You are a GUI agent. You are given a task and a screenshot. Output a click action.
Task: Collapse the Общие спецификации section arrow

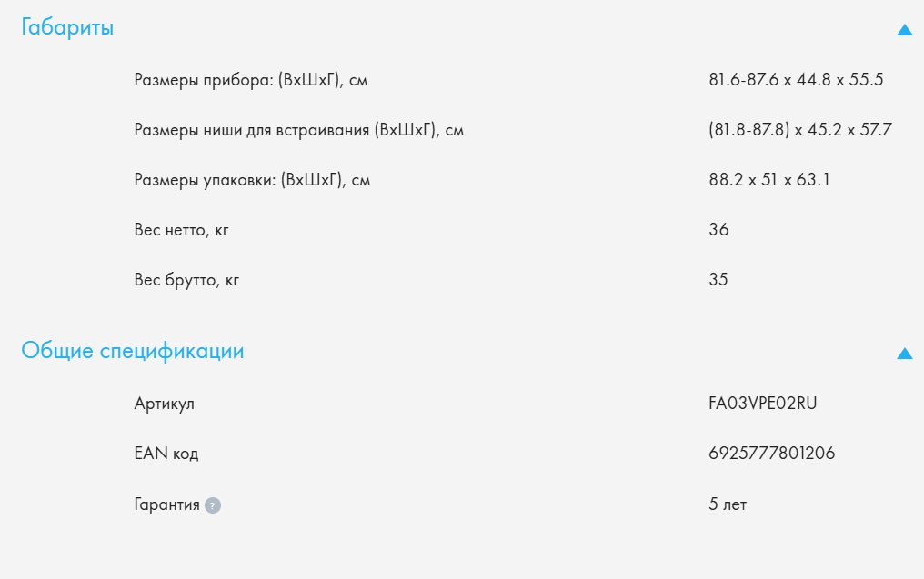pos(904,353)
